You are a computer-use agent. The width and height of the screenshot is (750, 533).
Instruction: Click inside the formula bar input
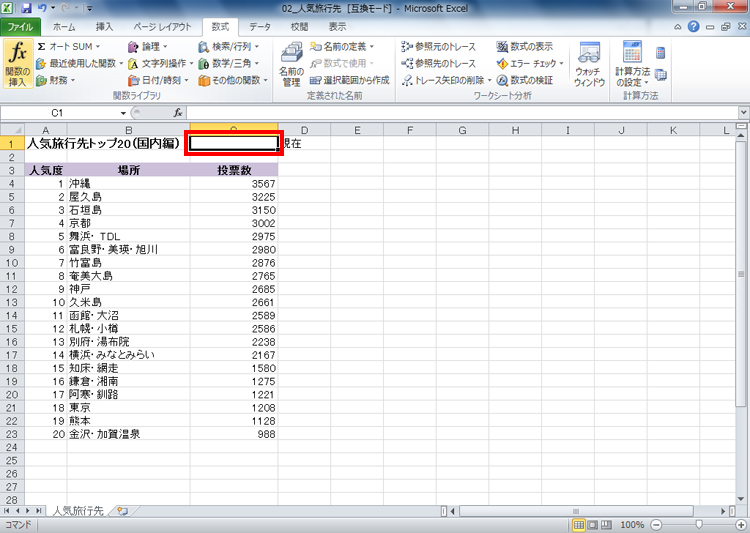point(463,113)
